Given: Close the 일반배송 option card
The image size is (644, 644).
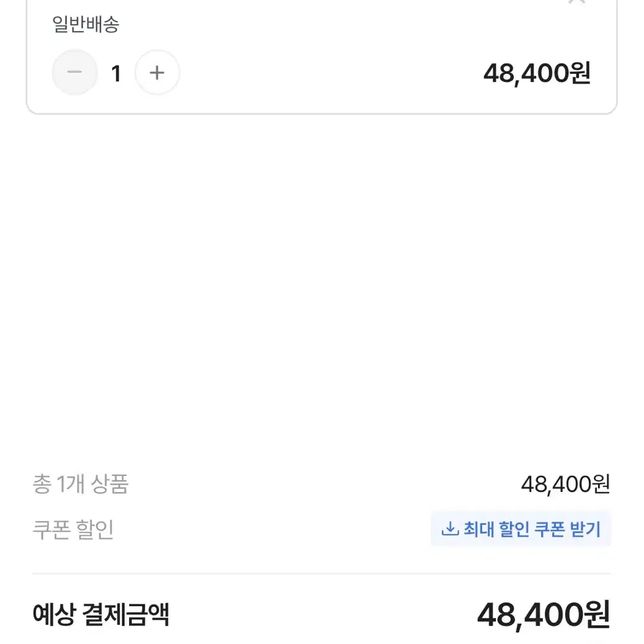Looking at the screenshot, I should (577, 2).
